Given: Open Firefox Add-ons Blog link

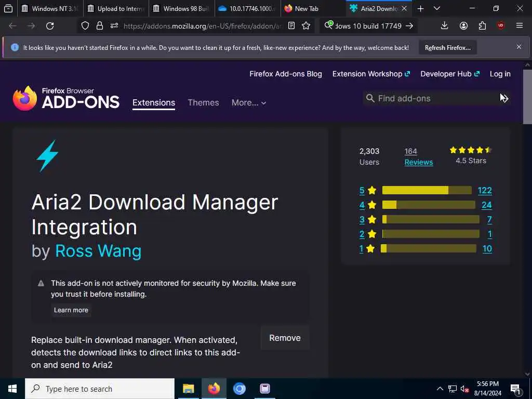Looking at the screenshot, I should 286,74.
